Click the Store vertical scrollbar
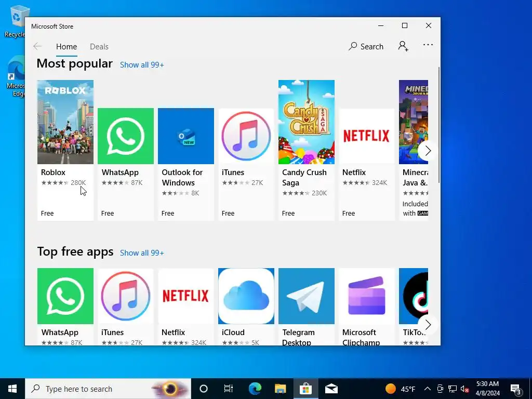This screenshot has width=532, height=399. [438, 126]
